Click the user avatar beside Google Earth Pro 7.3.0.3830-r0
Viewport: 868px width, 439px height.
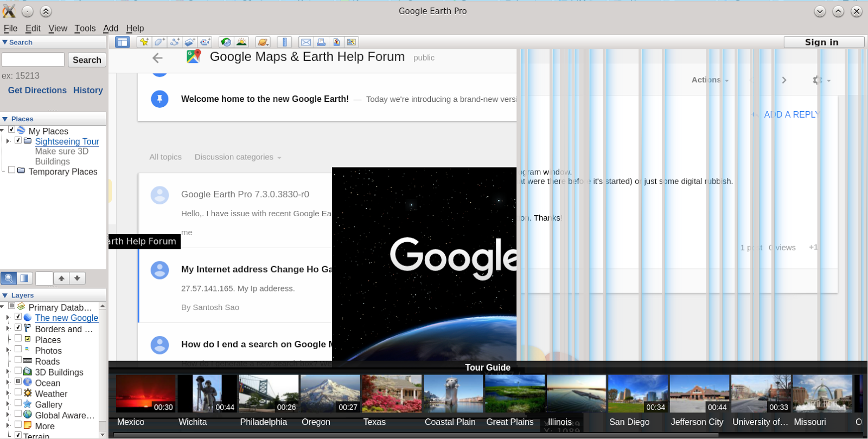pos(159,195)
